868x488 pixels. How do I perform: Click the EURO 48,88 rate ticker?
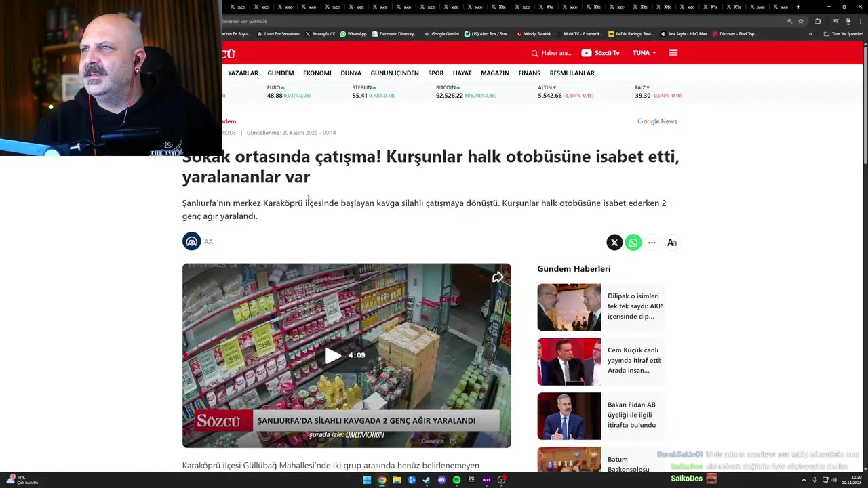pos(289,91)
